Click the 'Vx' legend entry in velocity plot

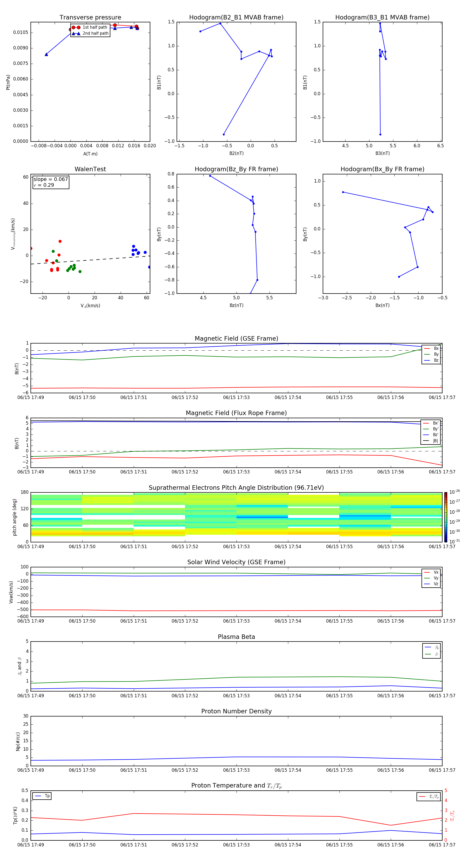point(431,573)
